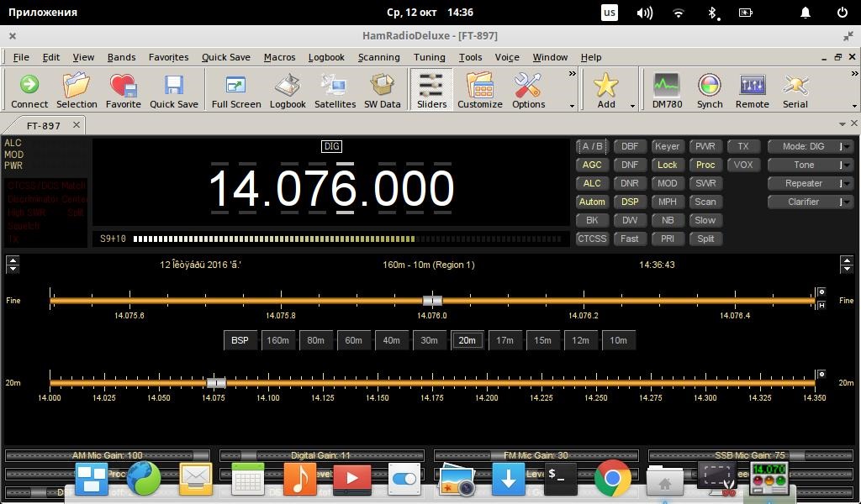Click the Fine tuning slider handle

(x=432, y=301)
